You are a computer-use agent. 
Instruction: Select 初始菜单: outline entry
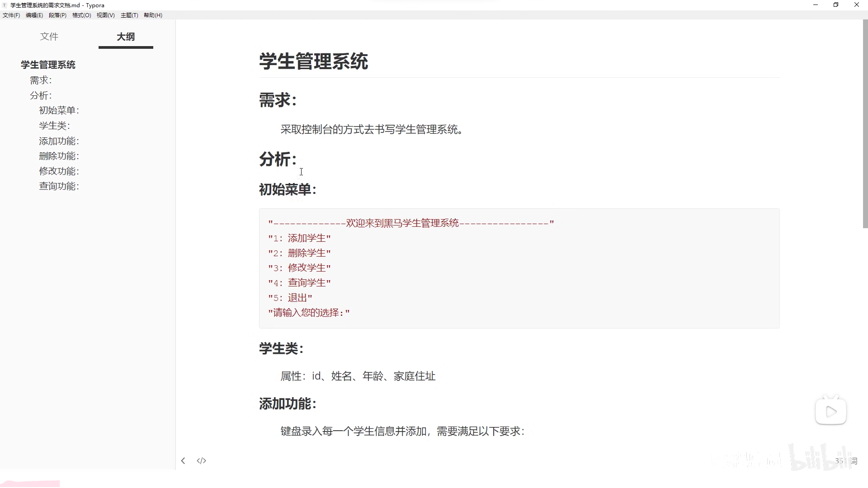(x=59, y=110)
